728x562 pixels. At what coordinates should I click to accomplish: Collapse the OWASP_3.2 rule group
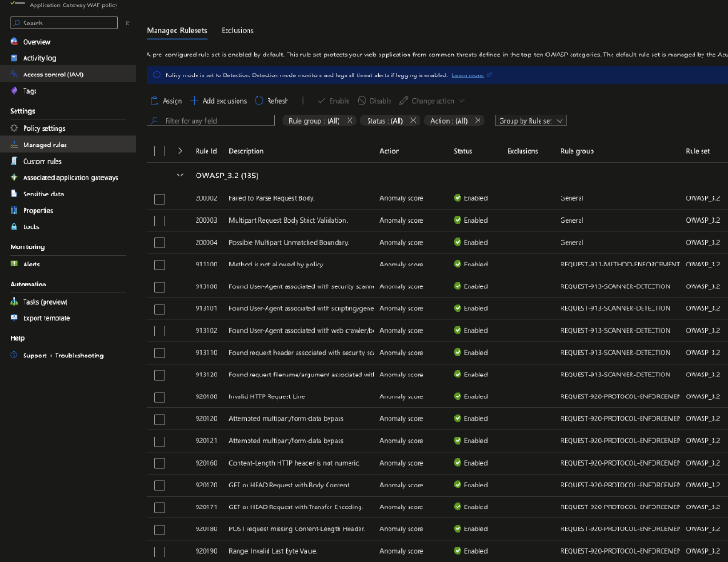tap(180, 174)
